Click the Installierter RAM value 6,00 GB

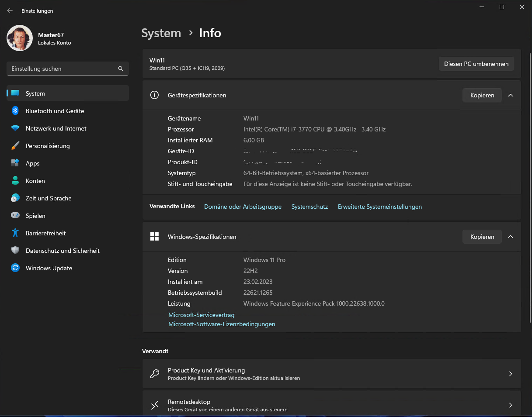254,140
